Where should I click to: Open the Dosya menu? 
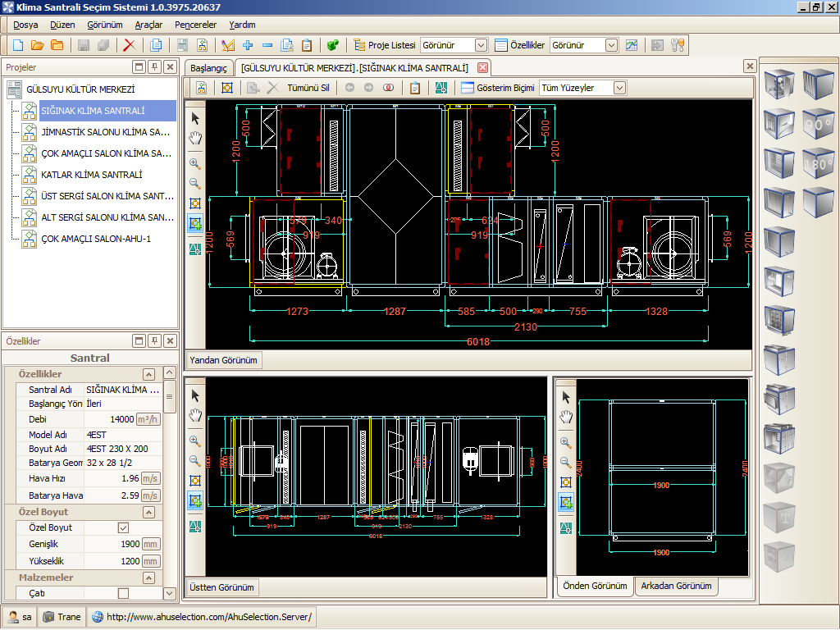[25, 25]
